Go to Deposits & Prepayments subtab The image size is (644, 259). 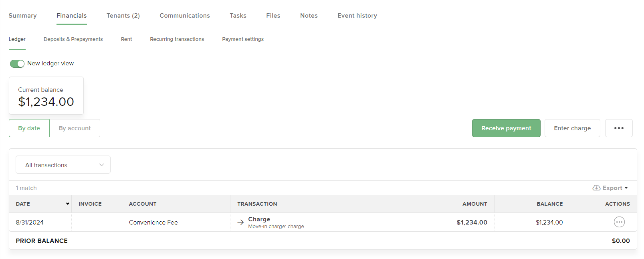coord(73,39)
